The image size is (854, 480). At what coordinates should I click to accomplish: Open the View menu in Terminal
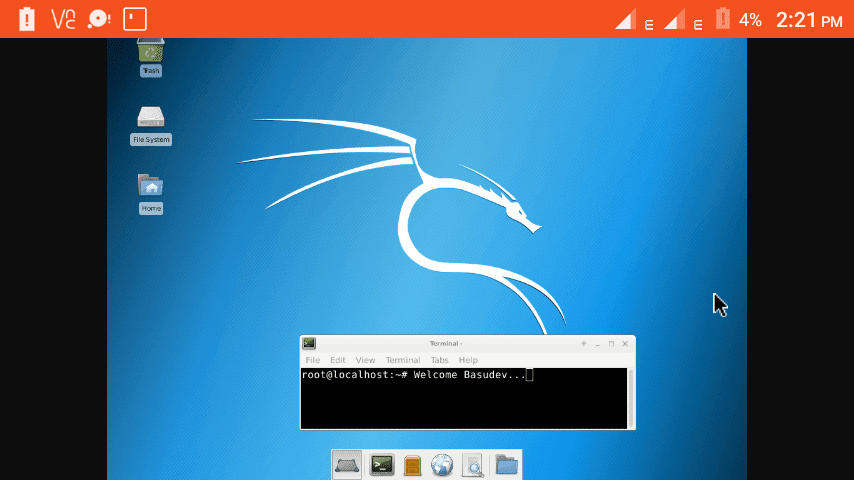[365, 360]
